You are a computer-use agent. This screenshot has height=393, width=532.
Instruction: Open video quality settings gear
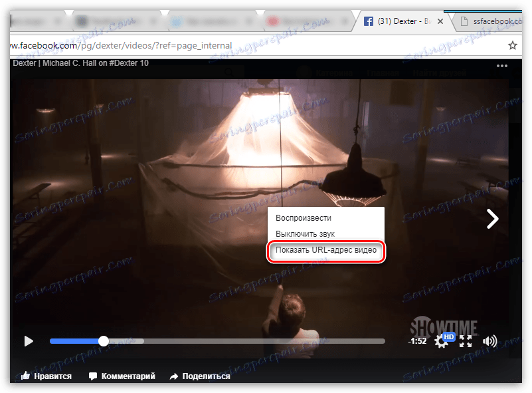click(441, 341)
